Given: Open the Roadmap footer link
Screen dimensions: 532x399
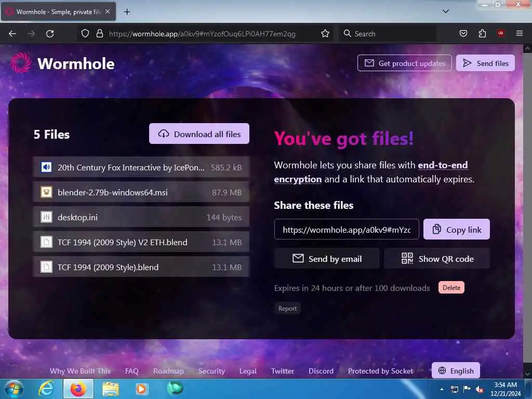Looking at the screenshot, I should pyautogui.click(x=169, y=371).
